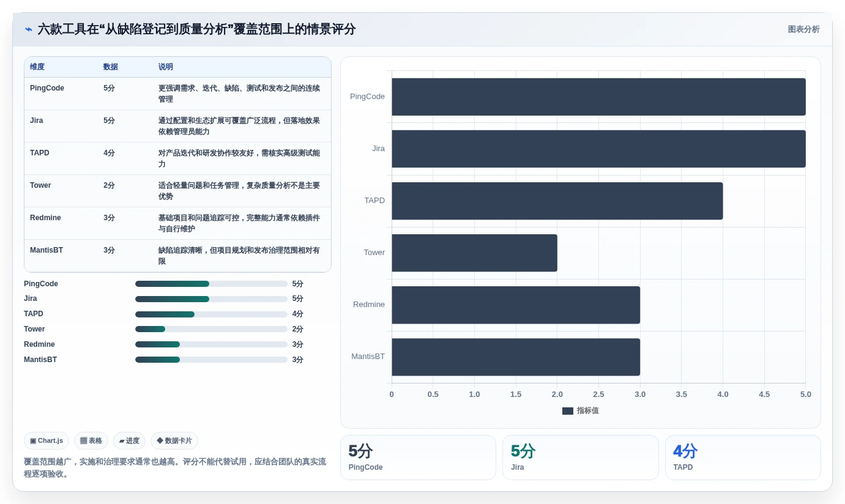Select the Tower cell in the table

point(40,185)
